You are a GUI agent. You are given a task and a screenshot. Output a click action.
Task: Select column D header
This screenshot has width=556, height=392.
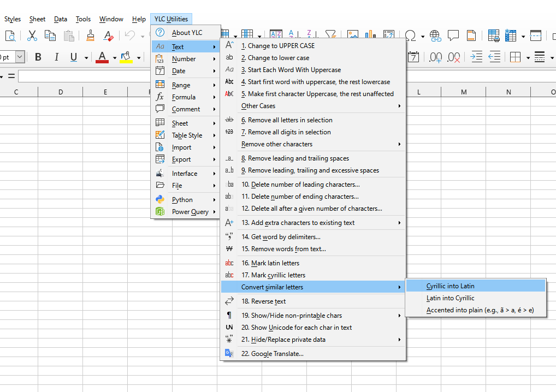click(60, 92)
